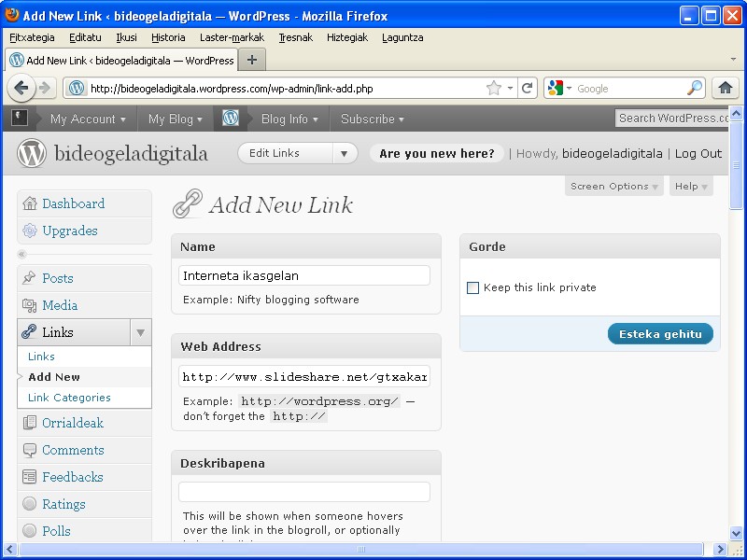The image size is (747, 560).
Task: Click the vertical scrollbar down arrow
Action: [x=736, y=533]
